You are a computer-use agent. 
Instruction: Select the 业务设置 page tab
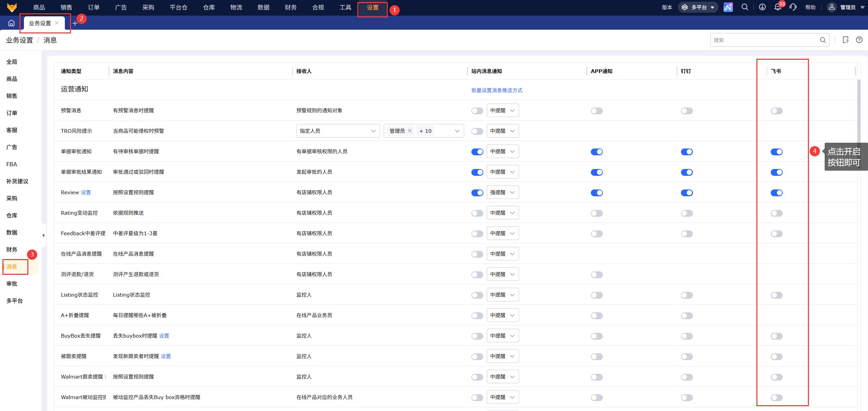pyautogui.click(x=40, y=23)
